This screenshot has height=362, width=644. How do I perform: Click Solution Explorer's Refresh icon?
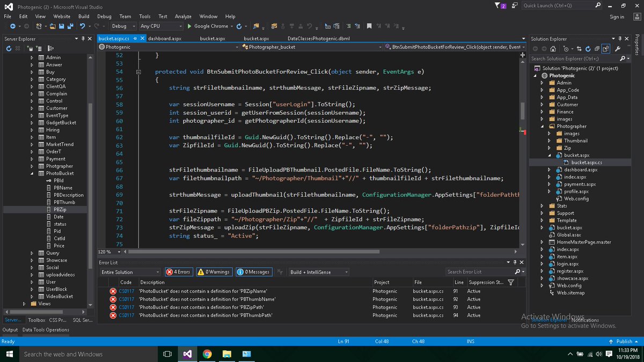(x=589, y=49)
